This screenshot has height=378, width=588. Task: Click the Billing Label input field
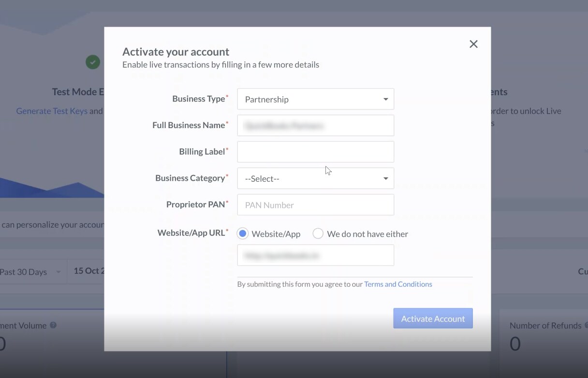[x=315, y=151]
